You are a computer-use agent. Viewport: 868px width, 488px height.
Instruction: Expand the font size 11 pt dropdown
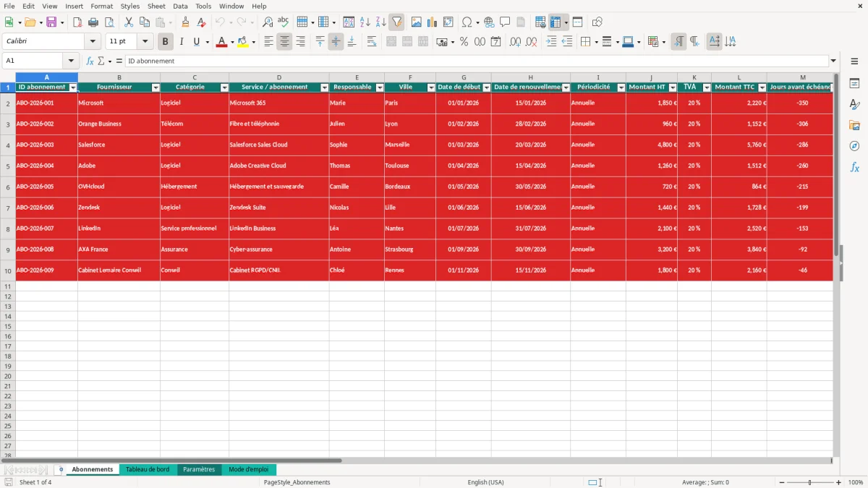(x=145, y=42)
